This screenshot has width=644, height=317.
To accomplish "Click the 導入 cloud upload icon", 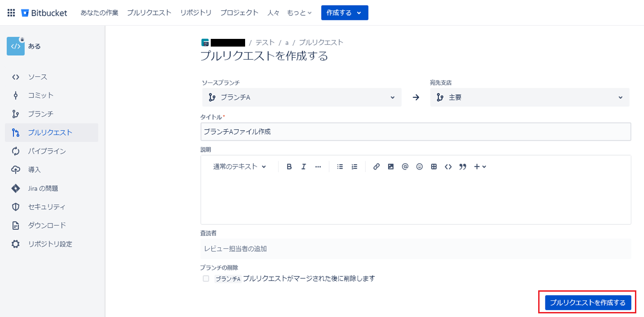I will point(16,170).
